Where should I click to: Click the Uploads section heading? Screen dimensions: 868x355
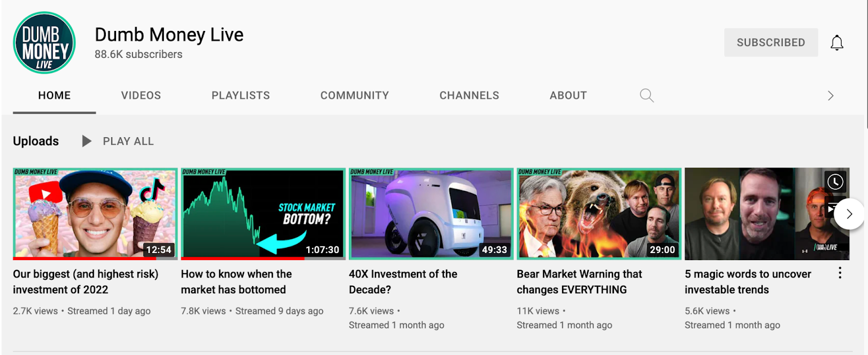point(36,141)
